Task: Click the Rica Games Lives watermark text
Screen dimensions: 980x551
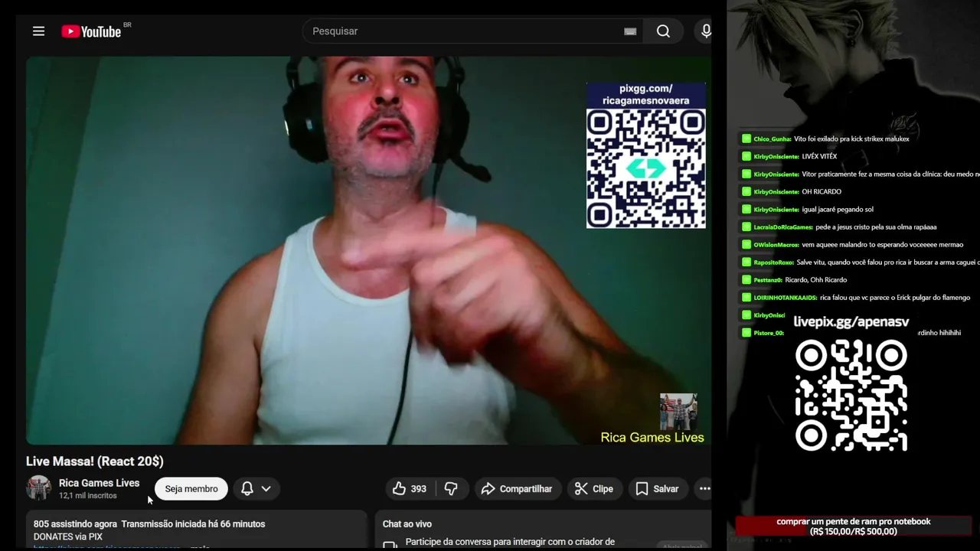Action: [x=652, y=438]
